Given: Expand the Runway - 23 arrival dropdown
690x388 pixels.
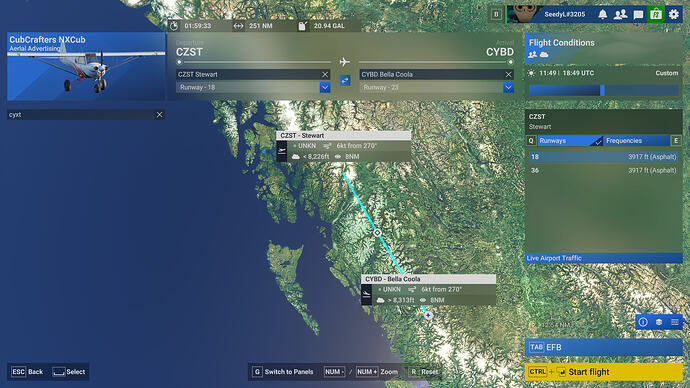Looking at the screenshot, I should click(x=508, y=87).
